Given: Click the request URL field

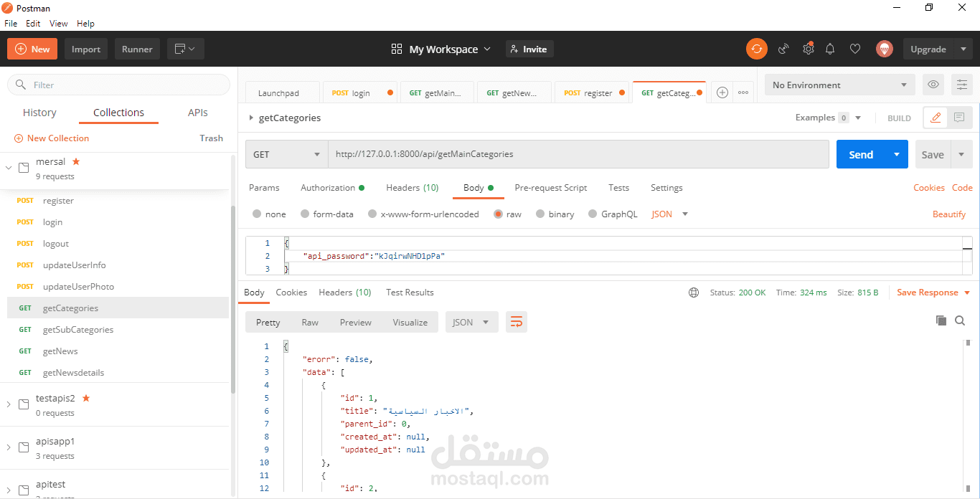Looking at the screenshot, I should (x=578, y=154).
